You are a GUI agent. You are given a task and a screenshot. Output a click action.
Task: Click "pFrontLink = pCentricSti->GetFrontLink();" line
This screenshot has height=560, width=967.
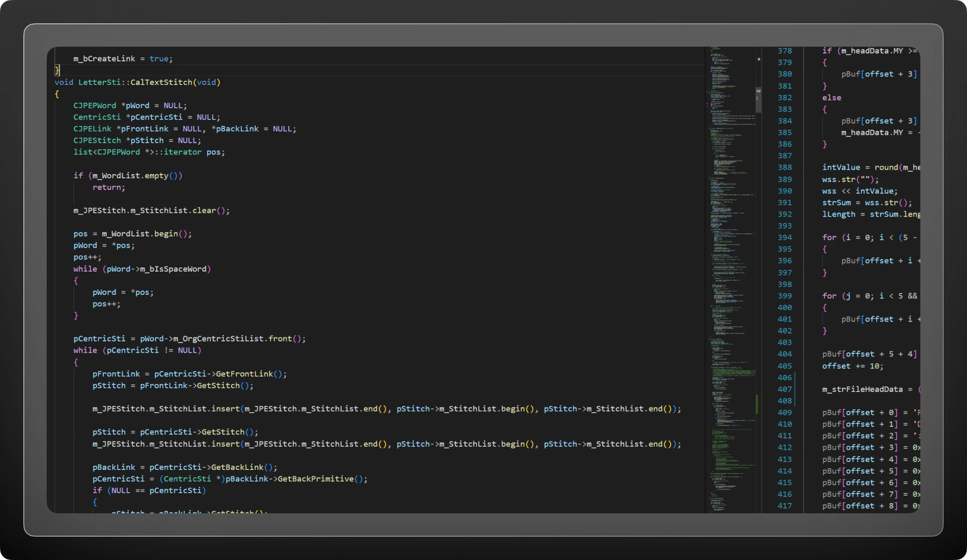point(189,374)
